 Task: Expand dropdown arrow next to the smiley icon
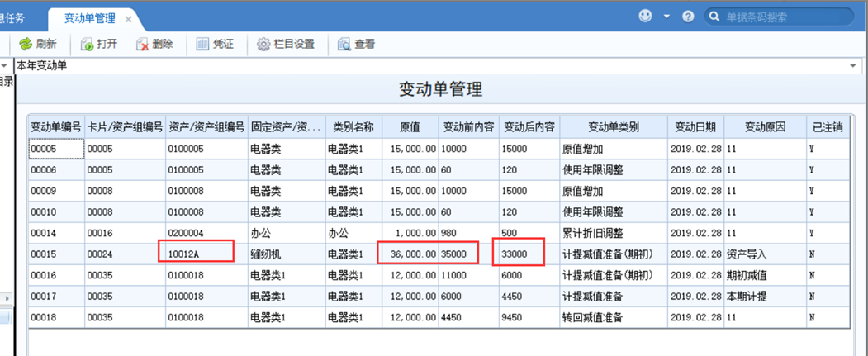point(666,17)
